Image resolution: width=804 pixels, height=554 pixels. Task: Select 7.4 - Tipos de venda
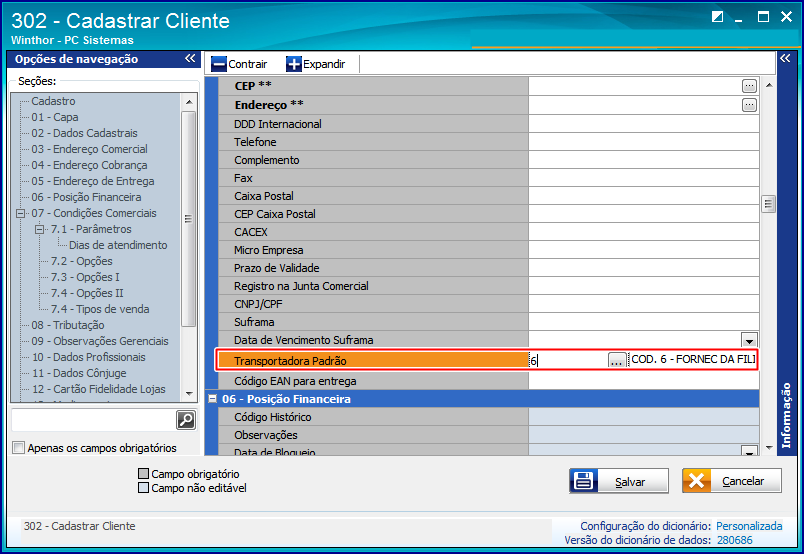pyautogui.click(x=100, y=309)
